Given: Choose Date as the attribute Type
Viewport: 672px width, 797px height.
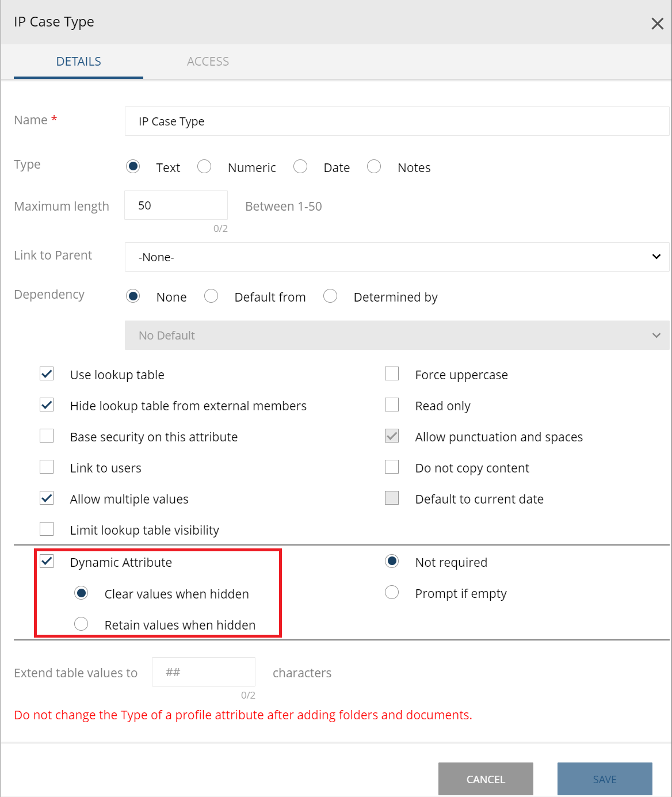Looking at the screenshot, I should [x=300, y=166].
